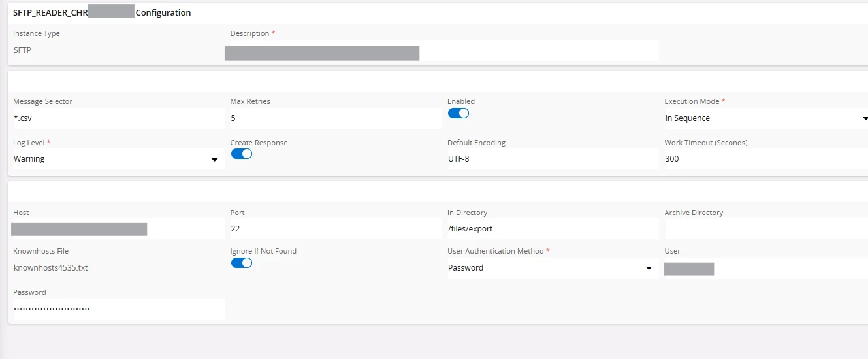The width and height of the screenshot is (868, 359).
Task: Edit the Description text field
Action: tap(443, 51)
